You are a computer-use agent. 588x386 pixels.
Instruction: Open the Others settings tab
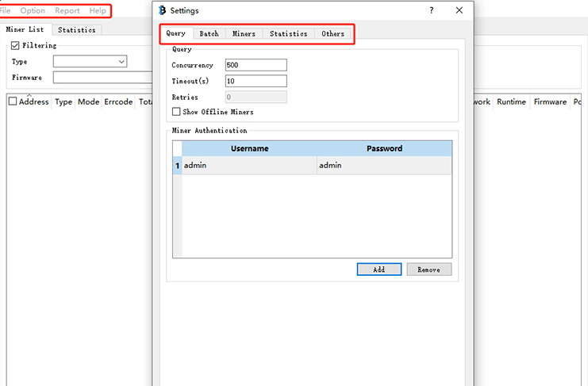pyautogui.click(x=332, y=34)
